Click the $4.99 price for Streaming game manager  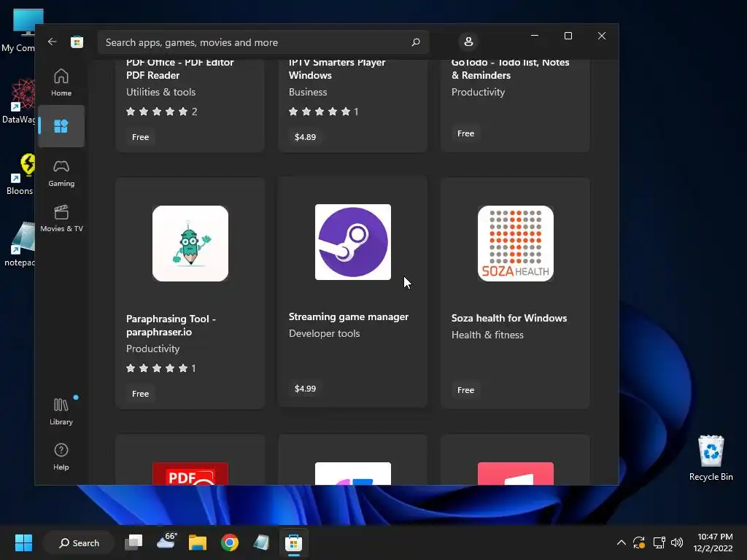306,389
